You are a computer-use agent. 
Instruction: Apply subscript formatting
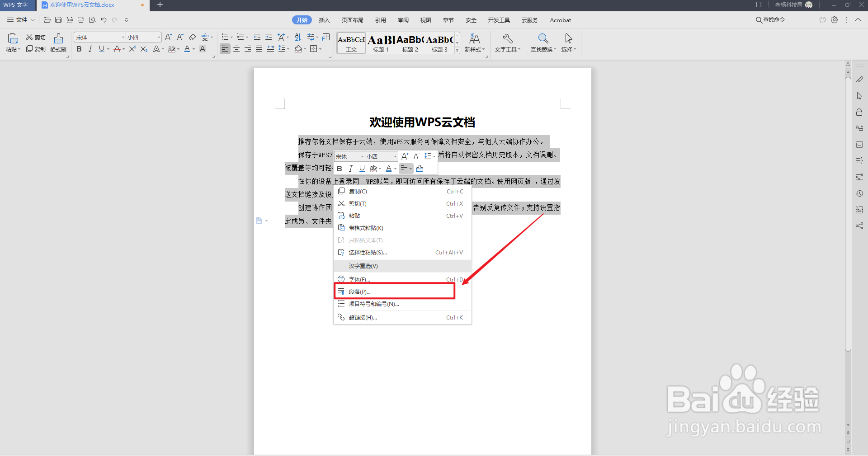pyautogui.click(x=144, y=49)
